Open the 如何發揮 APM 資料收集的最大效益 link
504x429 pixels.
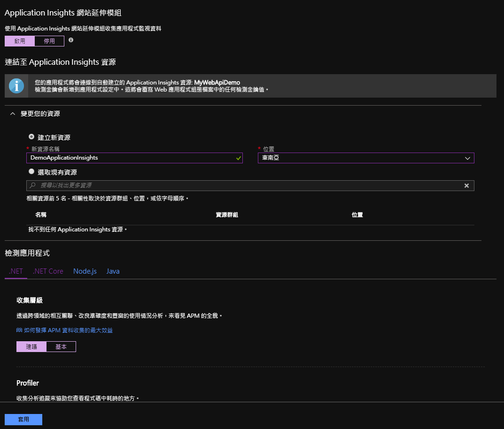pyautogui.click(x=68, y=330)
